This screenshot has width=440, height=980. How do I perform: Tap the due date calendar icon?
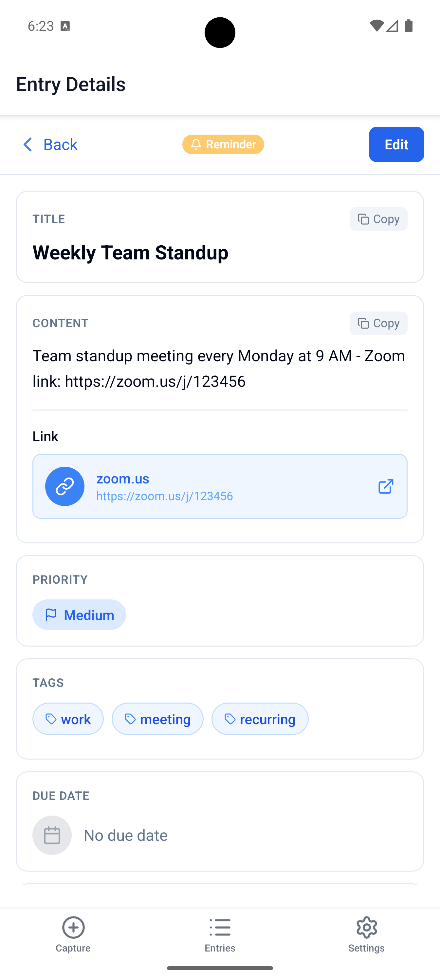(52, 836)
